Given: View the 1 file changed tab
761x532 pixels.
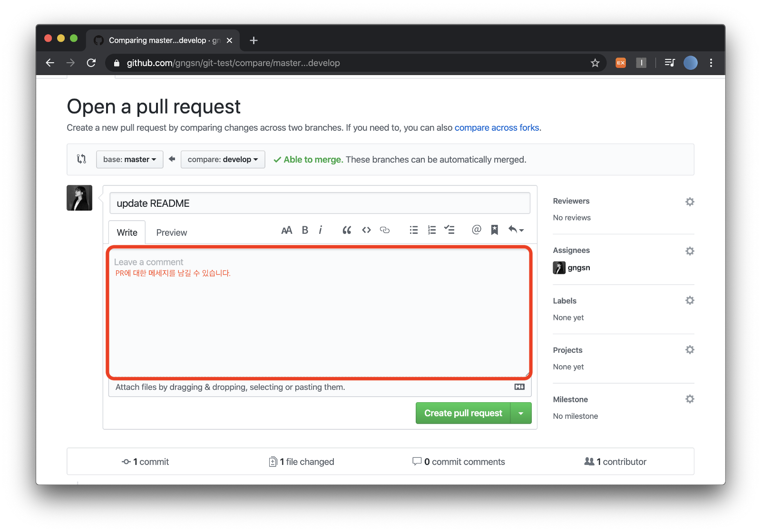Looking at the screenshot, I should click(302, 462).
